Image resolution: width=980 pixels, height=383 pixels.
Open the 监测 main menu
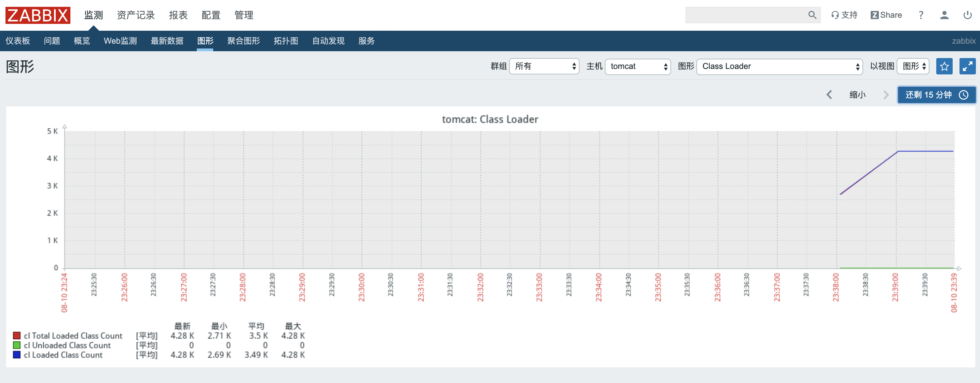coord(94,15)
